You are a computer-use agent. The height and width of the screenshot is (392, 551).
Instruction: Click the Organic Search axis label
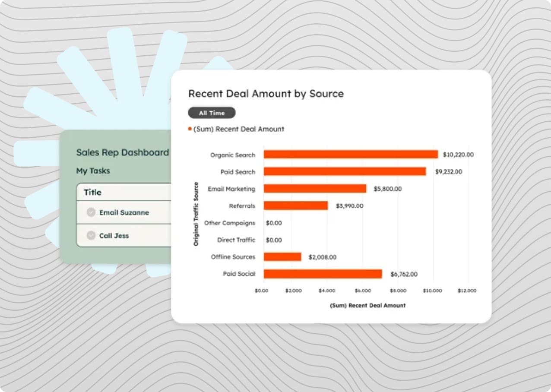(x=233, y=155)
